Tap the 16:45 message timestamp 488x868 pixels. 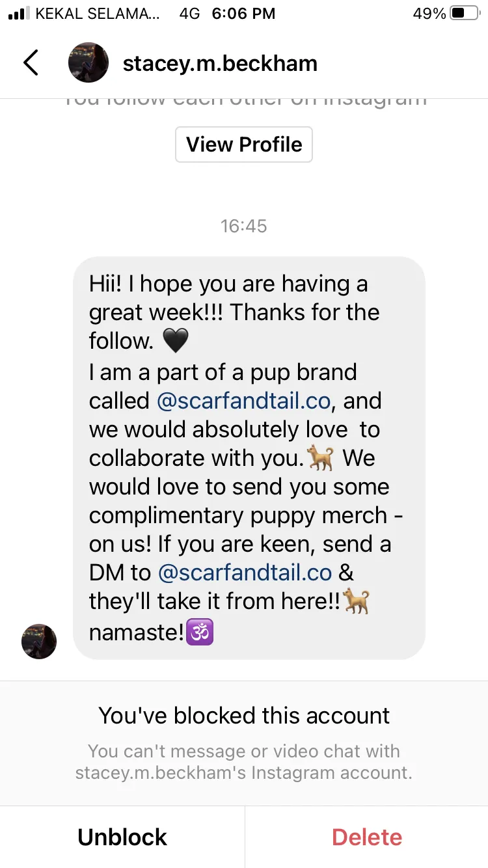[x=244, y=226]
